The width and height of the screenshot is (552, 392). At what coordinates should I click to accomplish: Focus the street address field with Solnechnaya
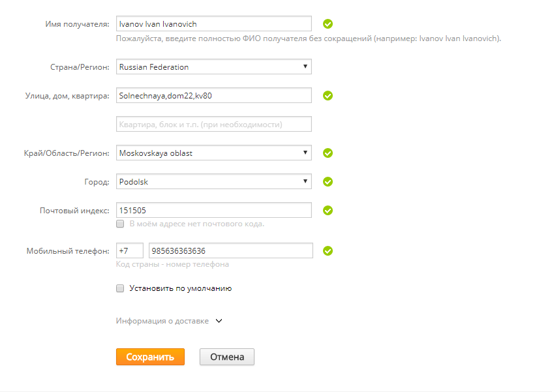[x=213, y=95]
